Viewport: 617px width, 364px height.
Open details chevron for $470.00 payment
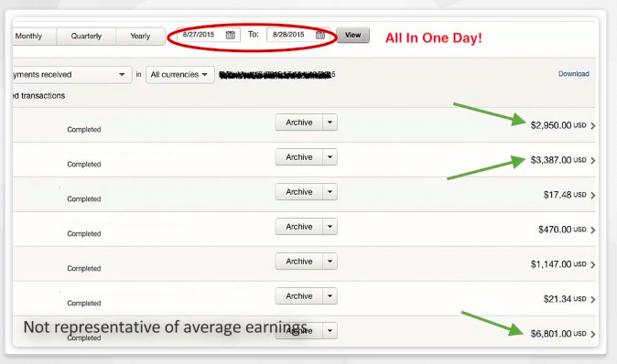click(592, 230)
